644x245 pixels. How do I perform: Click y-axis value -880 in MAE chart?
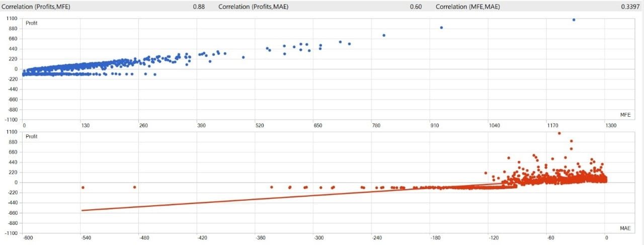13,223
